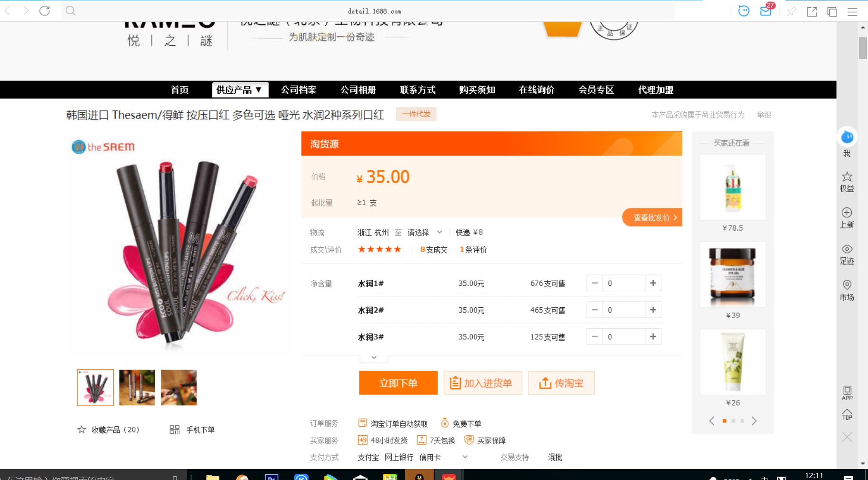Image resolution: width=868 pixels, height=480 pixels.
Task: Open the 请选择 shipping destination dropdown
Action: tap(425, 232)
